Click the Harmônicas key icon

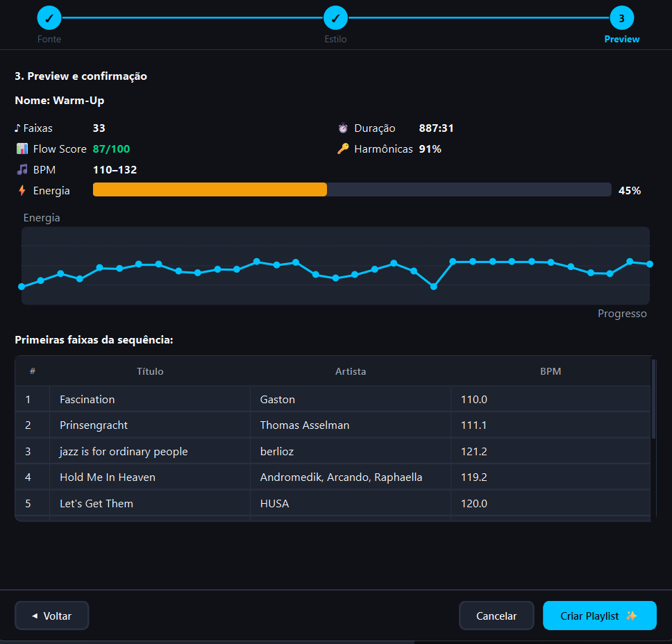(x=343, y=149)
